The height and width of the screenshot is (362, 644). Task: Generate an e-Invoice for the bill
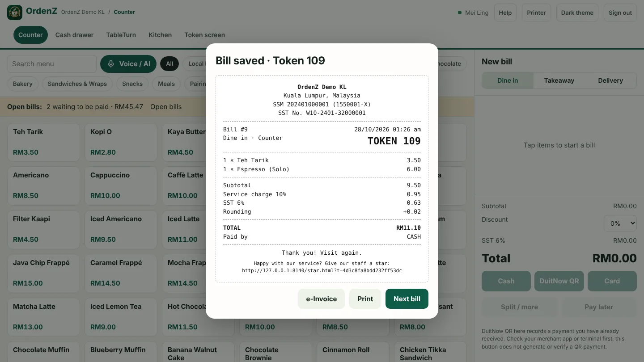321,299
